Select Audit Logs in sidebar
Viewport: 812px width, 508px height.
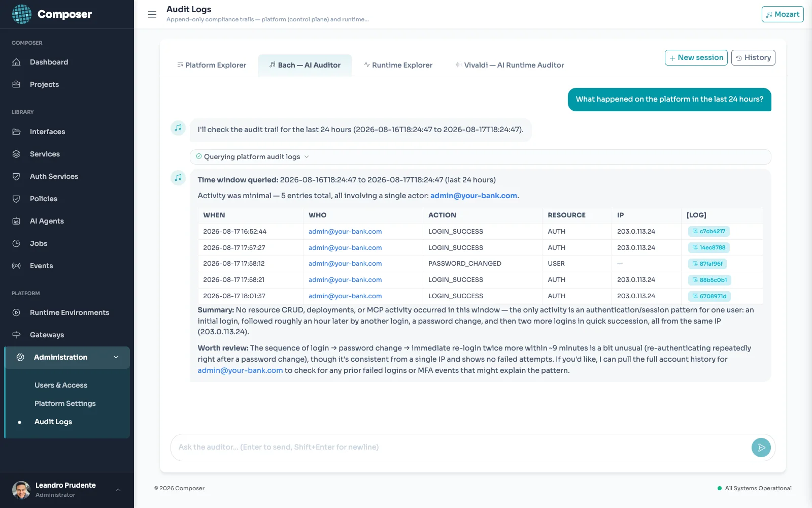coord(53,422)
